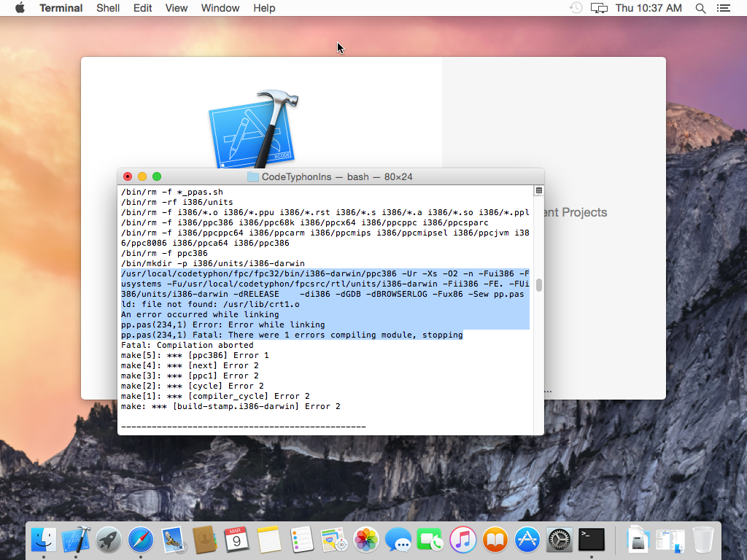Open the disk image stack in Dock

point(638,540)
